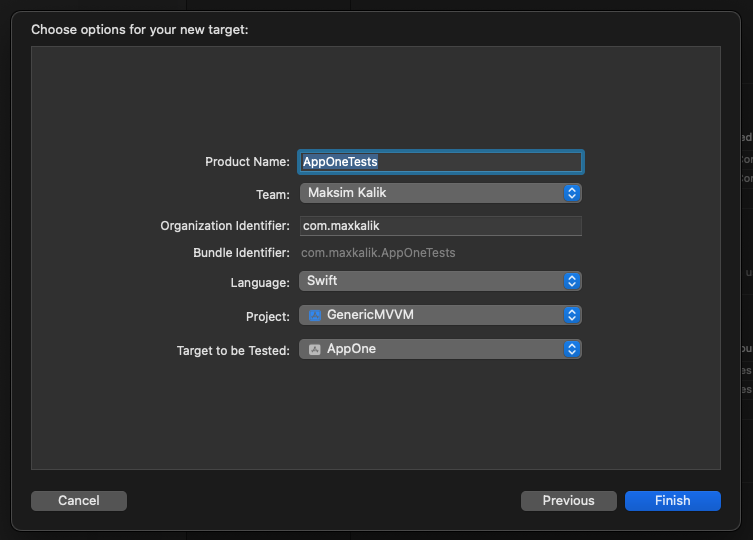The image size is (753, 540).
Task: Open the Team dropdown showing Maksim Kalik
Action: click(430, 193)
